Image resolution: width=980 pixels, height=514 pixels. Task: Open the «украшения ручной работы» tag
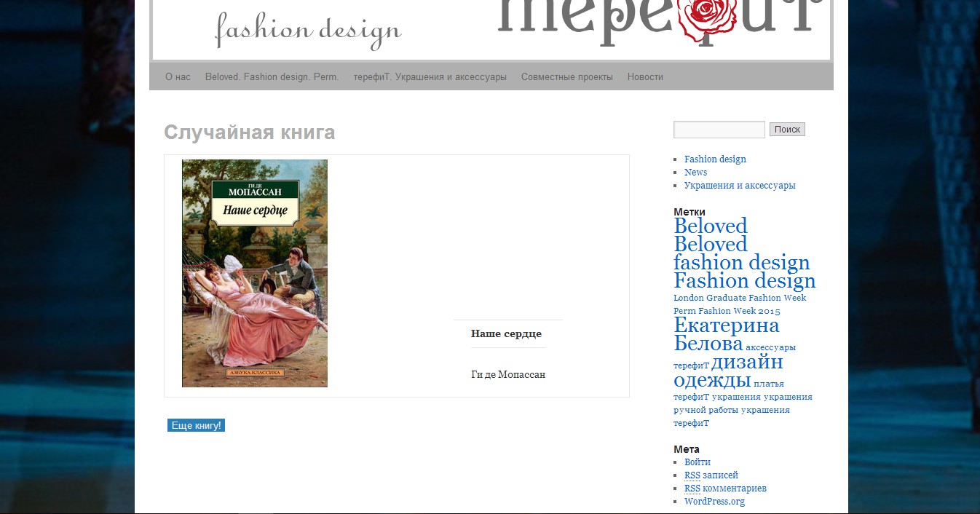743,403
